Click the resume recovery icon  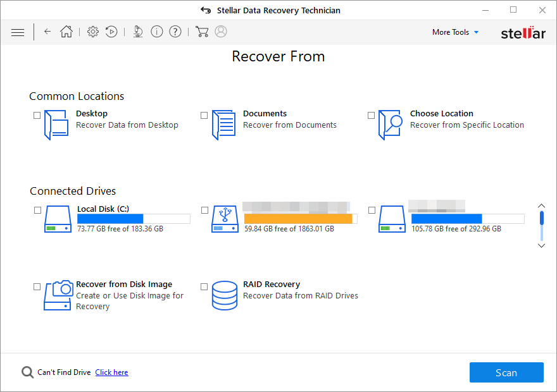(111, 32)
